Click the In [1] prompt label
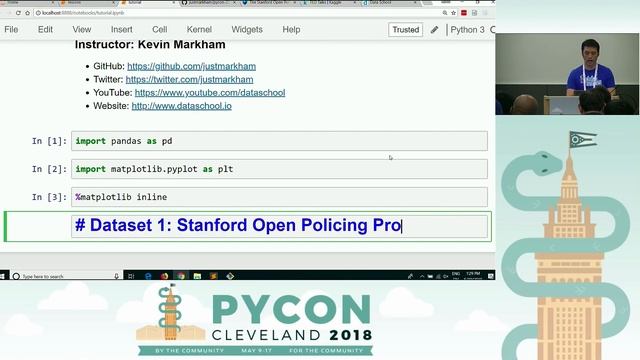 pos(49,141)
